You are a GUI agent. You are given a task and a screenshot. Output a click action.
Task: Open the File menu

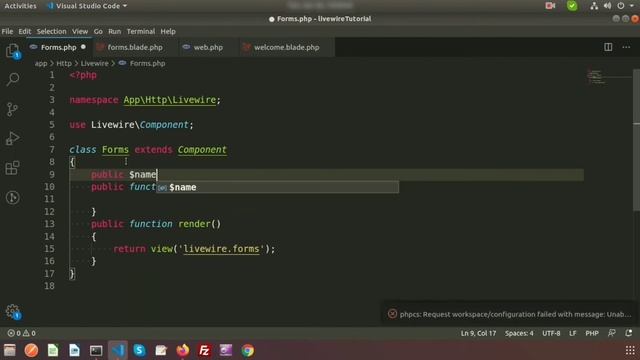7,31
